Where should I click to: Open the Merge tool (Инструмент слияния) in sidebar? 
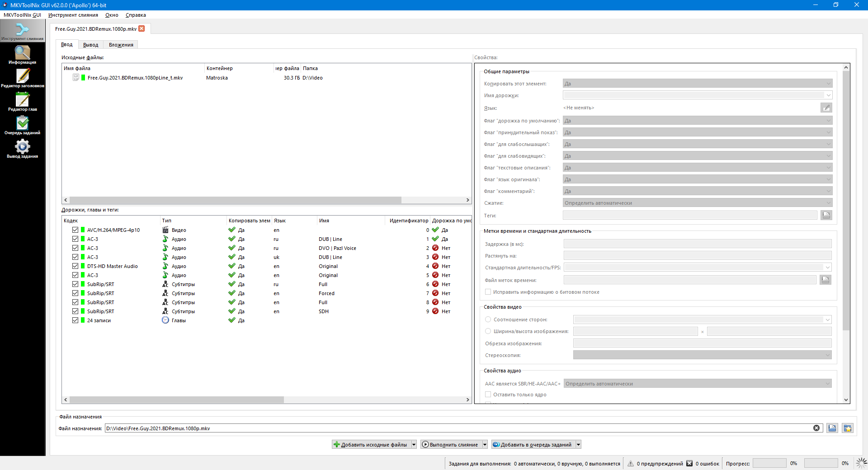[22, 31]
